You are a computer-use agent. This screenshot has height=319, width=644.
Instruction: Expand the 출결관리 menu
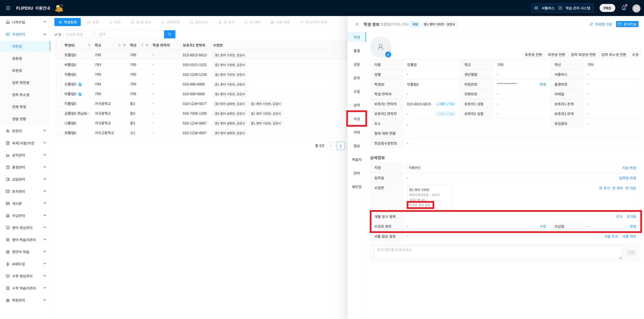click(25, 167)
